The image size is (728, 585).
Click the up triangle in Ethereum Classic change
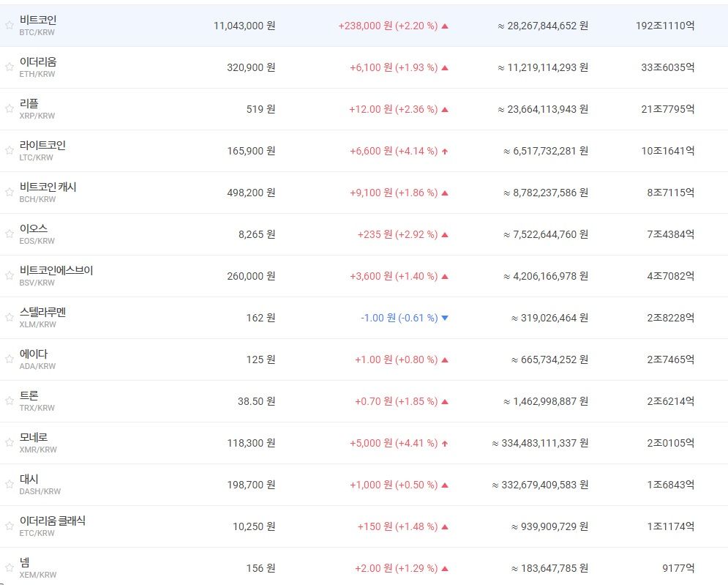[x=445, y=526]
